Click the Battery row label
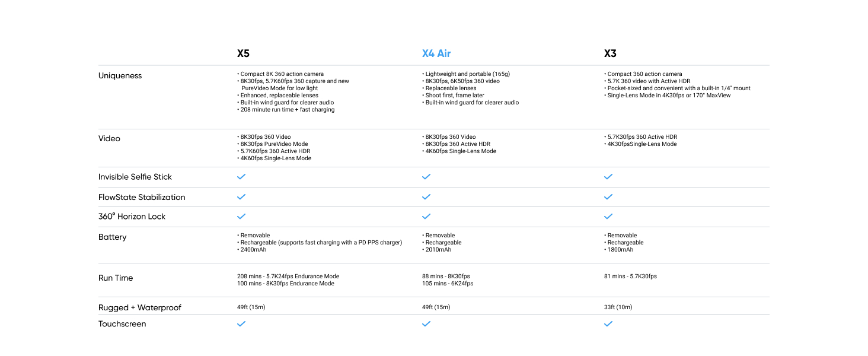The image size is (868, 356). pos(113,237)
